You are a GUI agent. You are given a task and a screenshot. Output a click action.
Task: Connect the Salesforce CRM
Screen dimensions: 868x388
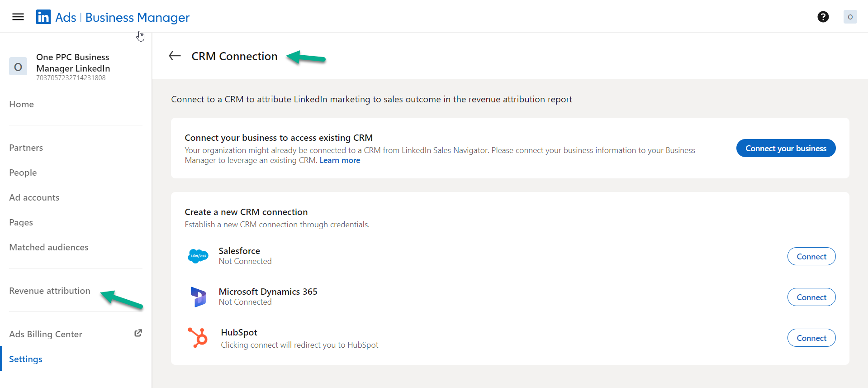pos(811,256)
